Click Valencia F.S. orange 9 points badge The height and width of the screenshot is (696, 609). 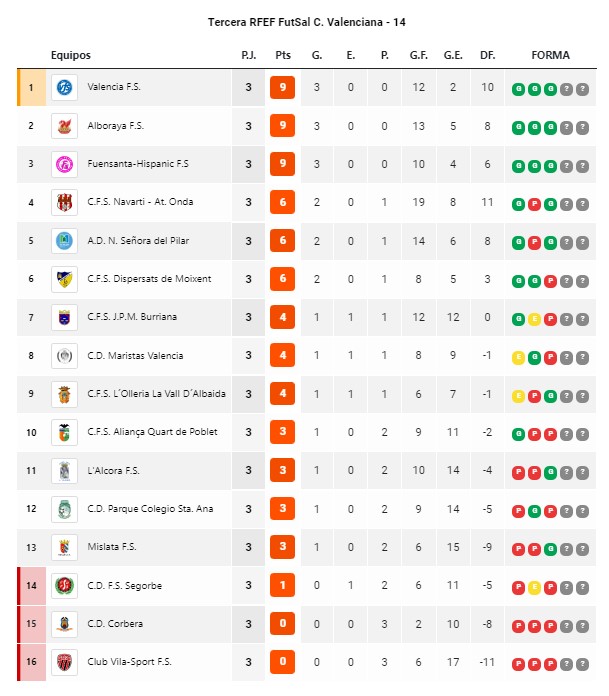pos(282,87)
